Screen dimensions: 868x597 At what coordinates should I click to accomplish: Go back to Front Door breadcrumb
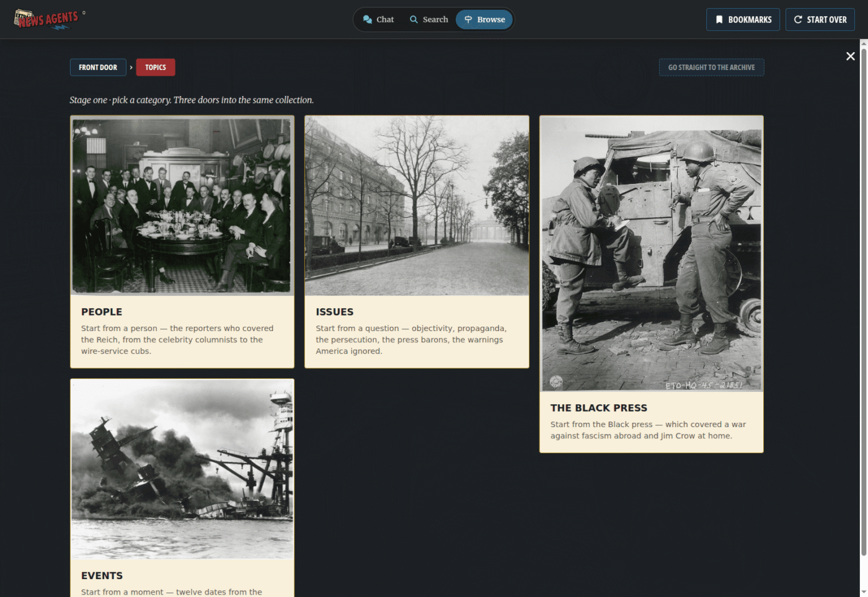click(98, 67)
